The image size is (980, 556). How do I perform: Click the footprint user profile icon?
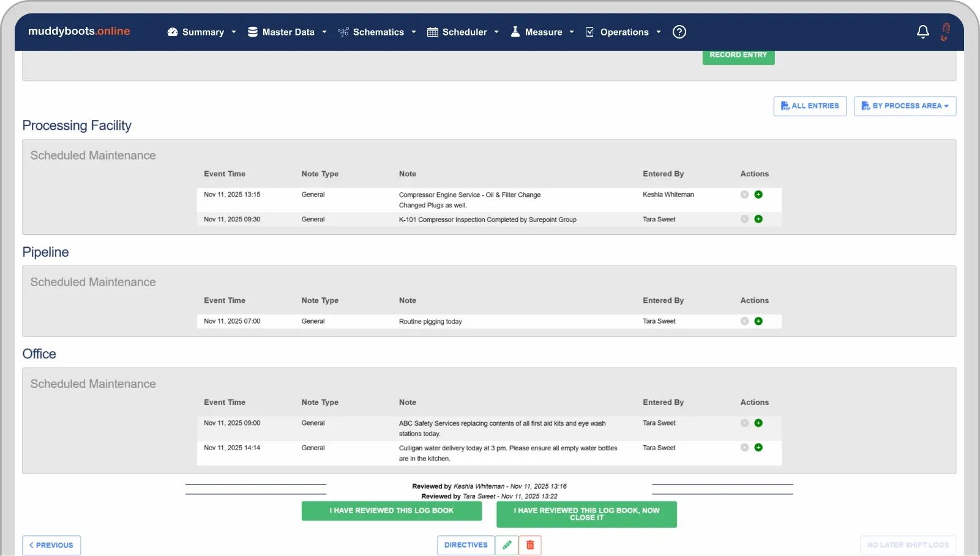[x=945, y=32]
